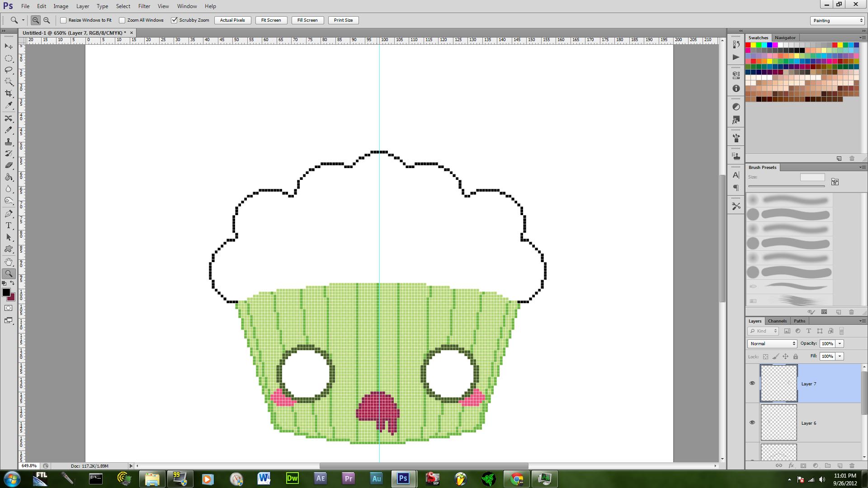Toggle lock image pixels brush icon
This screenshot has height=488, width=868.
pos(775,357)
